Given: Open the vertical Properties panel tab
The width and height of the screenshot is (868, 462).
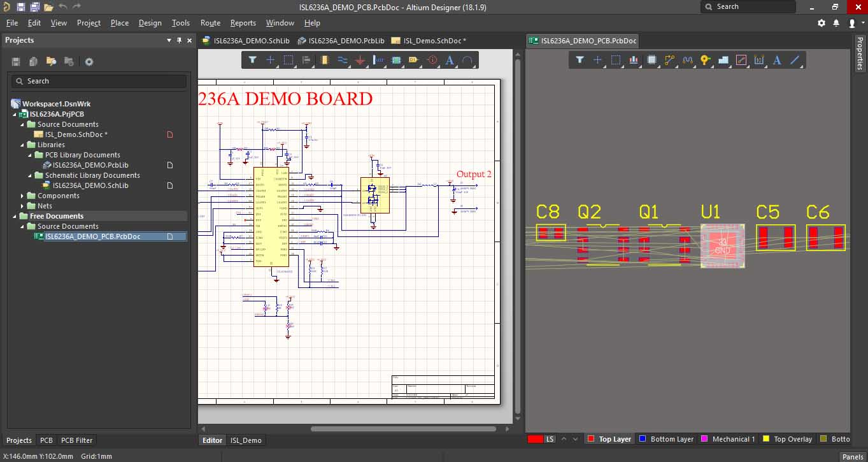Looking at the screenshot, I should 859,53.
